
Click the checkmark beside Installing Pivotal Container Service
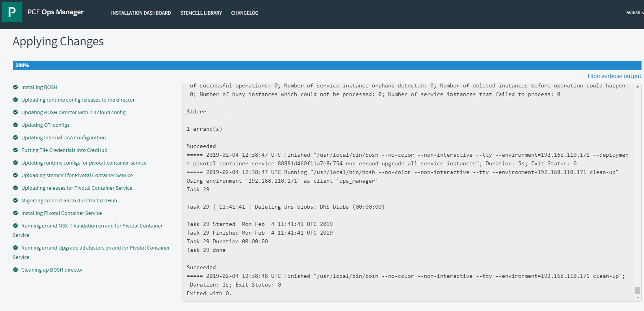(x=16, y=213)
